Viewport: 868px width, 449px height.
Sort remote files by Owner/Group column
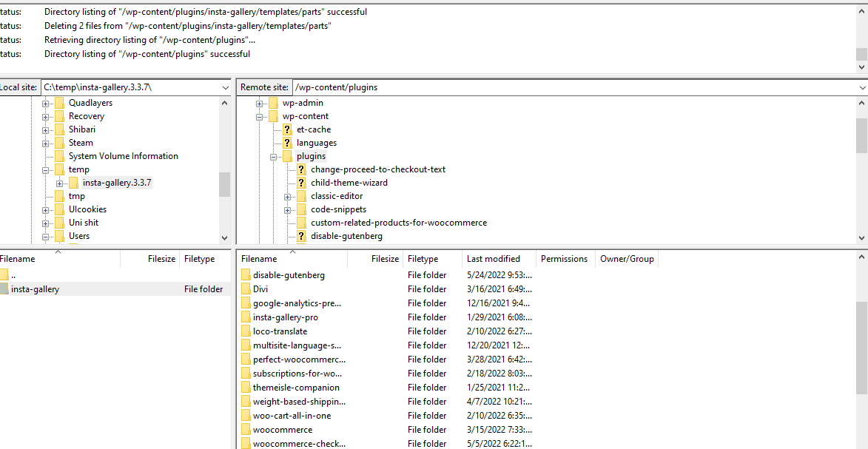pyautogui.click(x=627, y=259)
